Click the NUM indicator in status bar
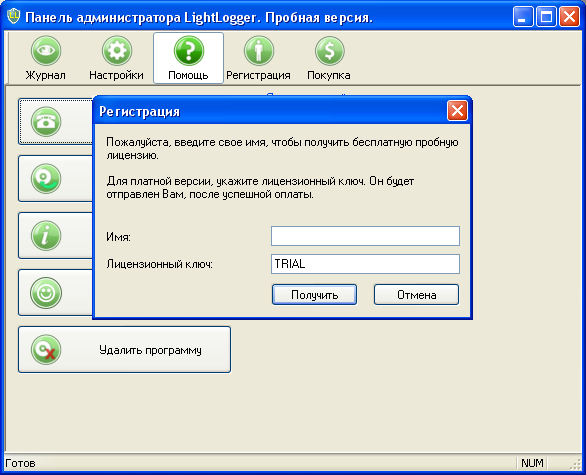586x475 pixels. pos(532,463)
